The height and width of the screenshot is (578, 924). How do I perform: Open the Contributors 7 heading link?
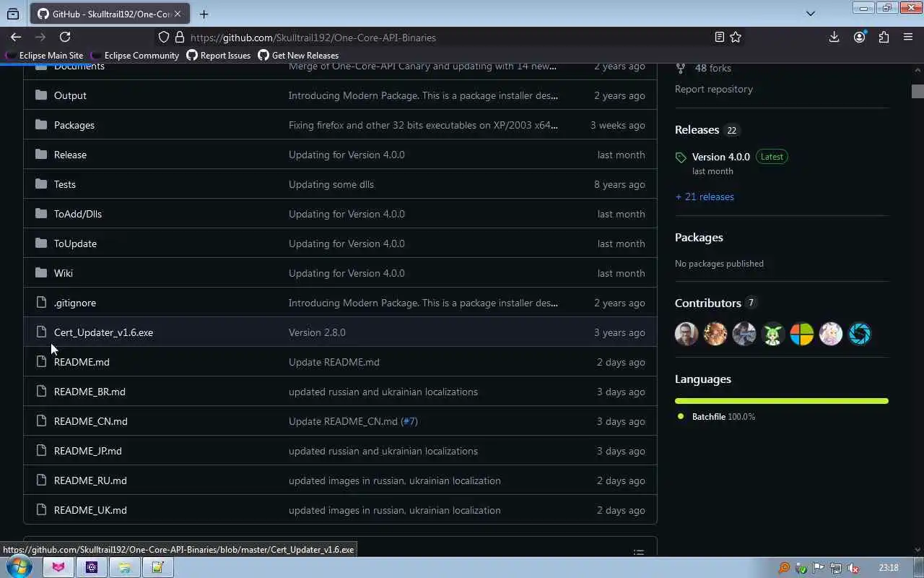click(x=715, y=303)
